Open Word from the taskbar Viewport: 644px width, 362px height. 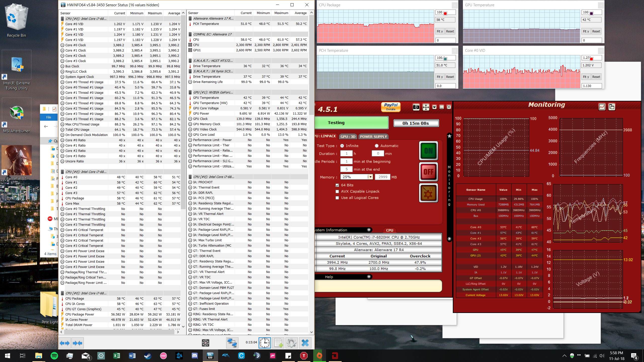(132, 356)
